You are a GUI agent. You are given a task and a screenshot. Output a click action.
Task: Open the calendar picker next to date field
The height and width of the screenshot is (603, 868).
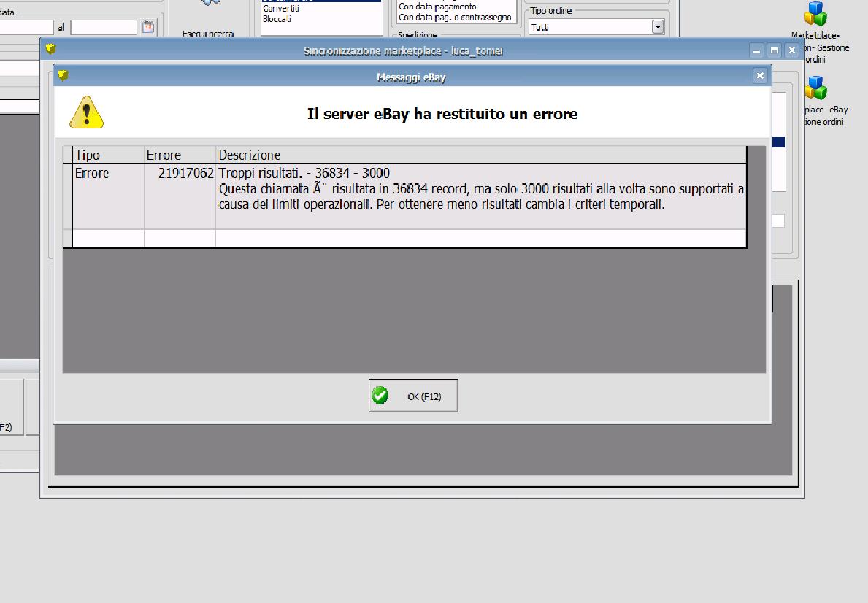147,26
